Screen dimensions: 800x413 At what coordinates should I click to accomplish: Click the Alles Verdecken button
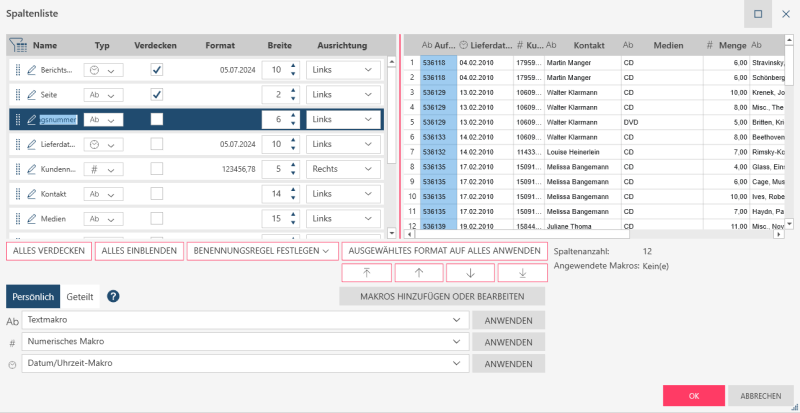(x=48, y=251)
